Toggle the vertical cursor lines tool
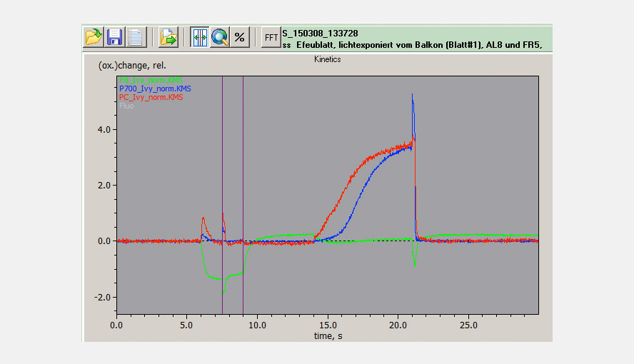Viewport: 634px width, 364px height. [x=199, y=37]
